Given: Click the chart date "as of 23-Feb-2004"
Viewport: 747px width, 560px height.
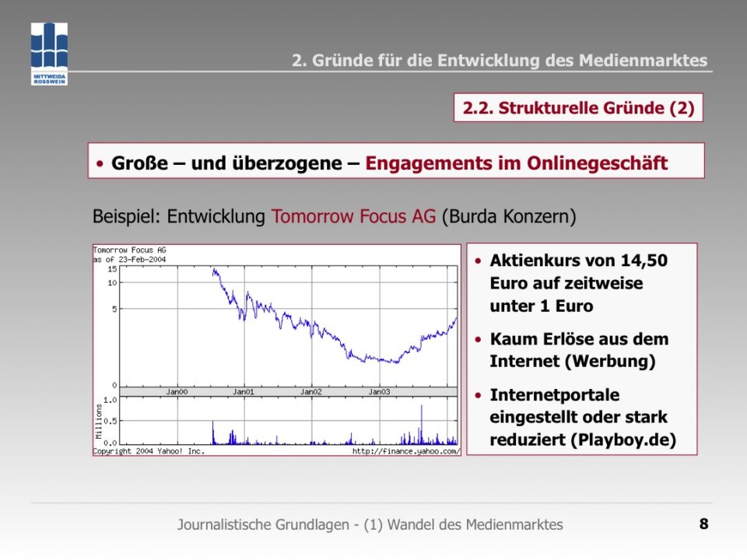Looking at the screenshot, I should pos(130,260).
